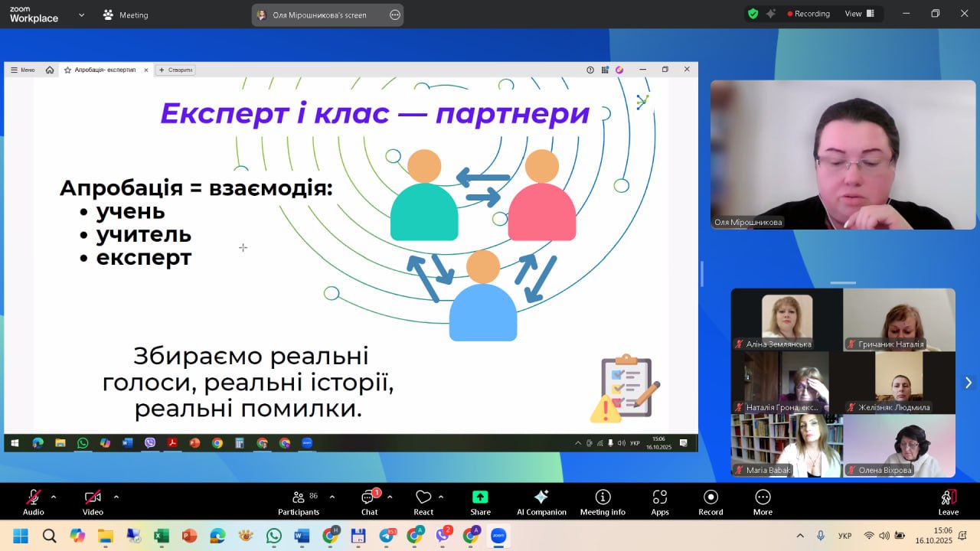The image size is (980, 551).
Task: Select Наталія Грона's video tile
Action: point(786,383)
